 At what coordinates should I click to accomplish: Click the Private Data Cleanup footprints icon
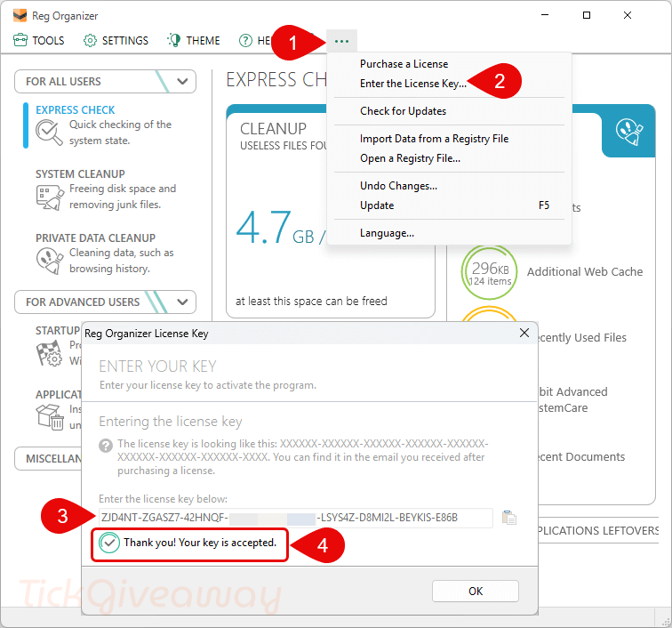(50, 261)
